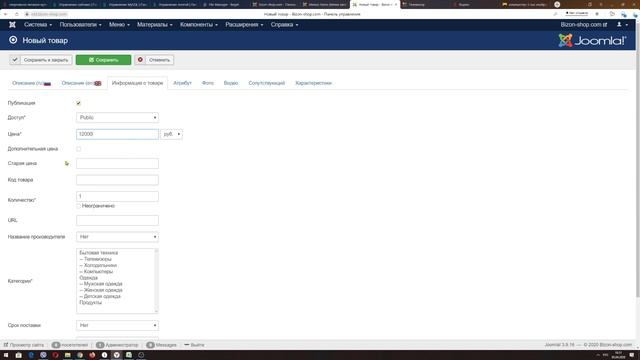
Task: Switch to the Сопутствующий tab
Action: pos(267,83)
